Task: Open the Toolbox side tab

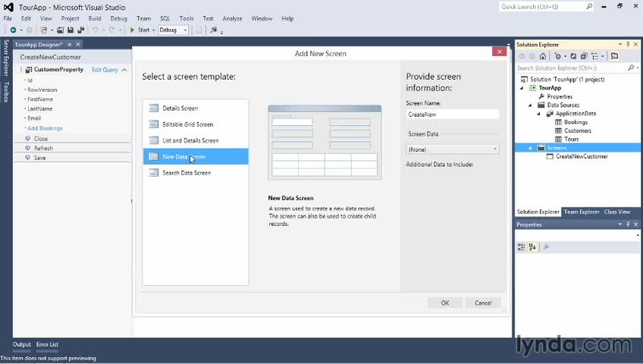Action: (x=6, y=93)
